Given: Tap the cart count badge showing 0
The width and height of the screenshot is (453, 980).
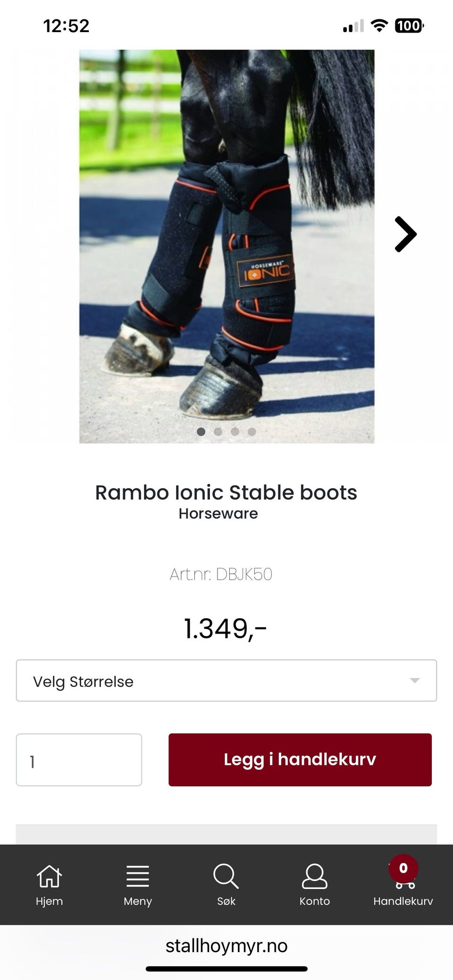Looking at the screenshot, I should click(403, 868).
